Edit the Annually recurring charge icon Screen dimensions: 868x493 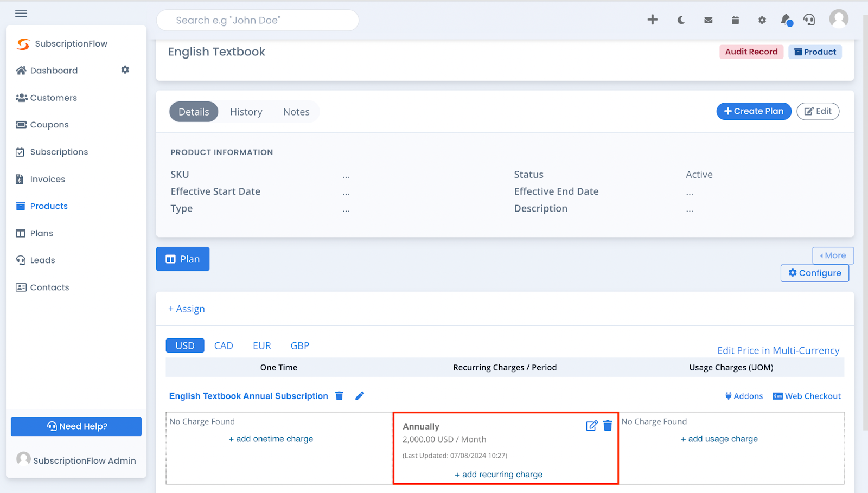tap(592, 426)
